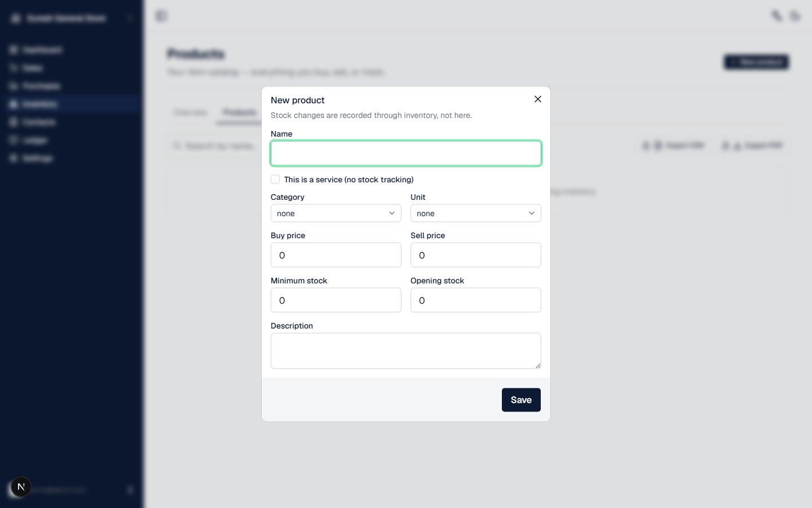This screenshot has height=508, width=812.
Task: Click inside the Description text area
Action: tap(406, 351)
